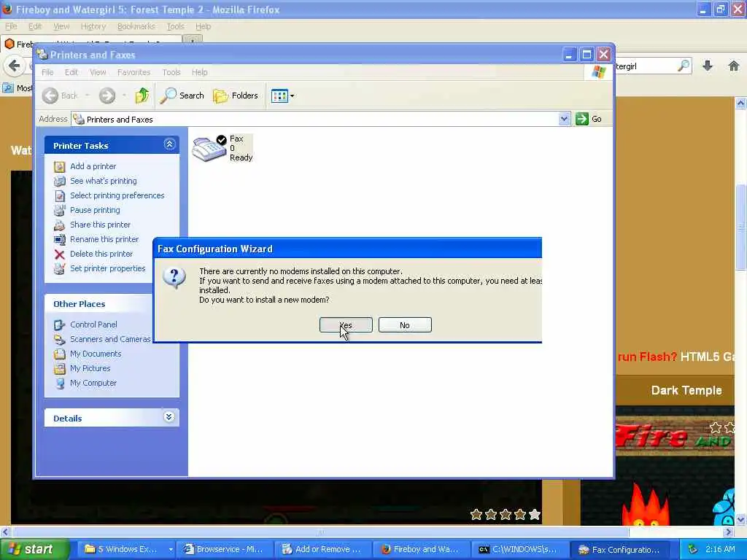Click the Up folder toolbar icon
Viewport: 747px width, 560px height.
(x=142, y=96)
